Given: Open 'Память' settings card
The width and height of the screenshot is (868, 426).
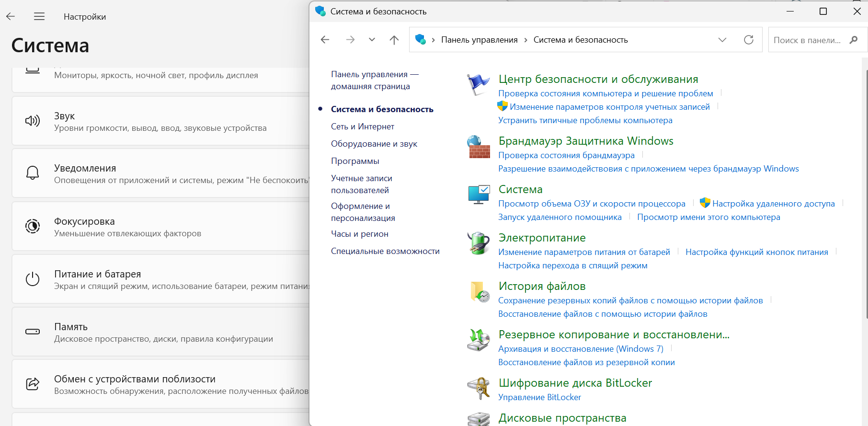Looking at the screenshot, I should (160, 332).
